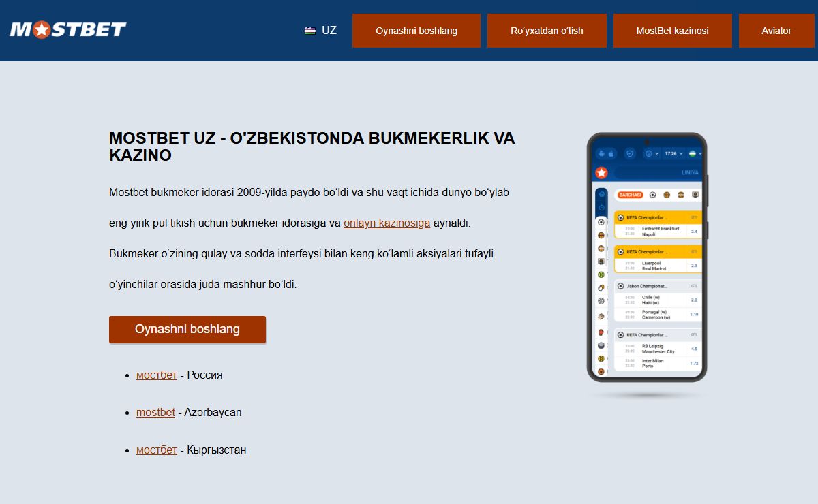Go to 'MostBet kazinosi' in the header
The width and height of the screenshot is (818, 504).
point(672,31)
